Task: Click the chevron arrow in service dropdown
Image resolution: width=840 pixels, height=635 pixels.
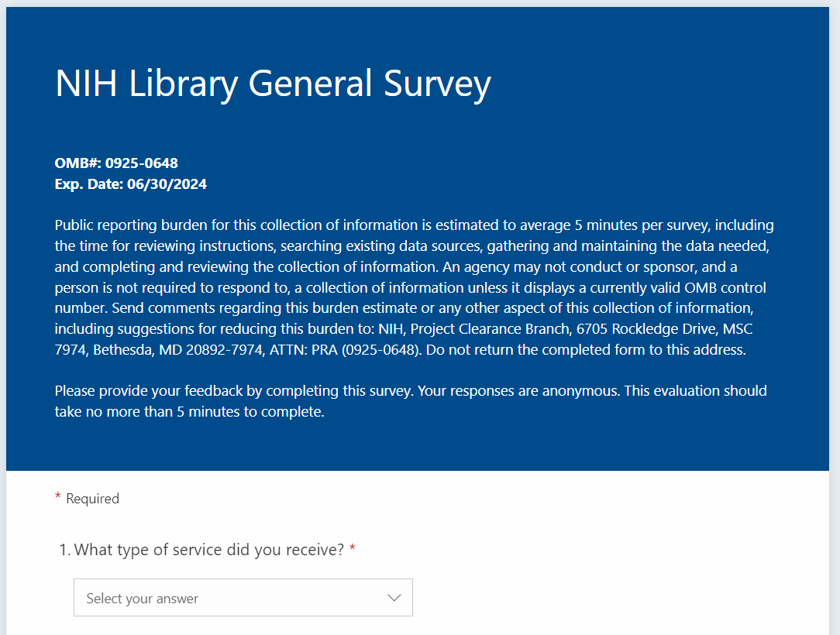Action: tap(394, 598)
